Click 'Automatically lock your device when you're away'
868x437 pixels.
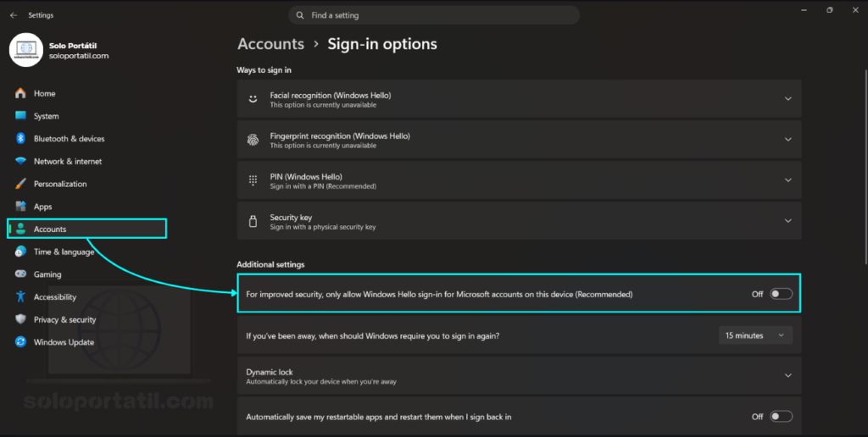(321, 382)
